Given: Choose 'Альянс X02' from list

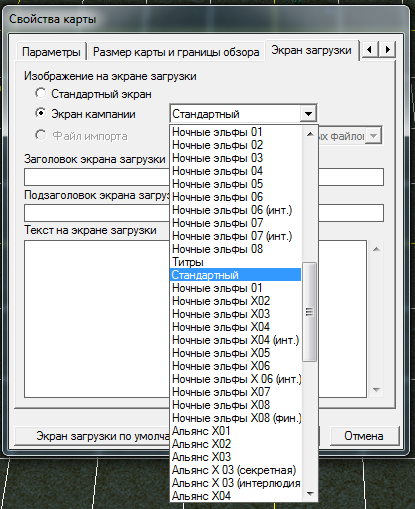Looking at the screenshot, I should point(236,444).
